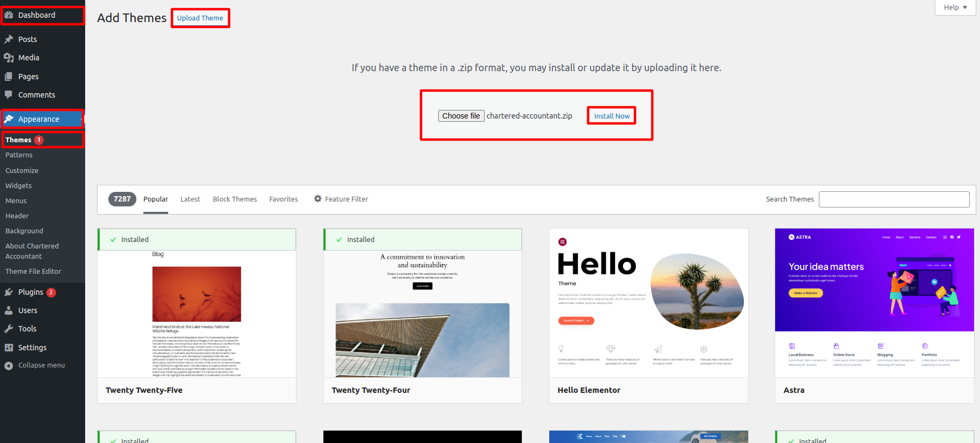Click the Comments speech bubble icon
The height and width of the screenshot is (443, 980).
point(9,95)
